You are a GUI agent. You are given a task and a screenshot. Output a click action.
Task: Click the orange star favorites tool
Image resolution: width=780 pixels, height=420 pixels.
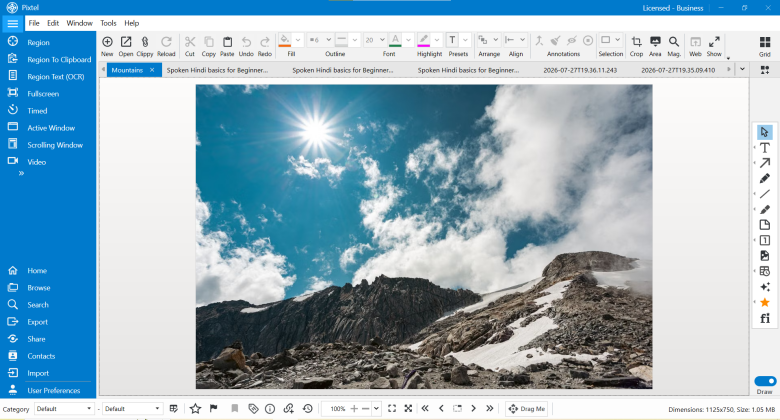coord(765,302)
